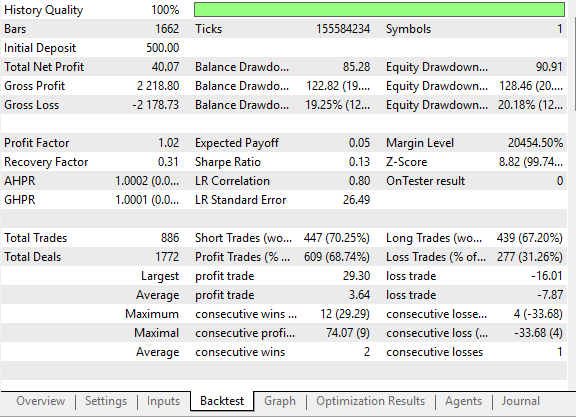Viewport: 576px width, 417px height.
Task: Select the Total Deals value 1772
Action: 167,257
